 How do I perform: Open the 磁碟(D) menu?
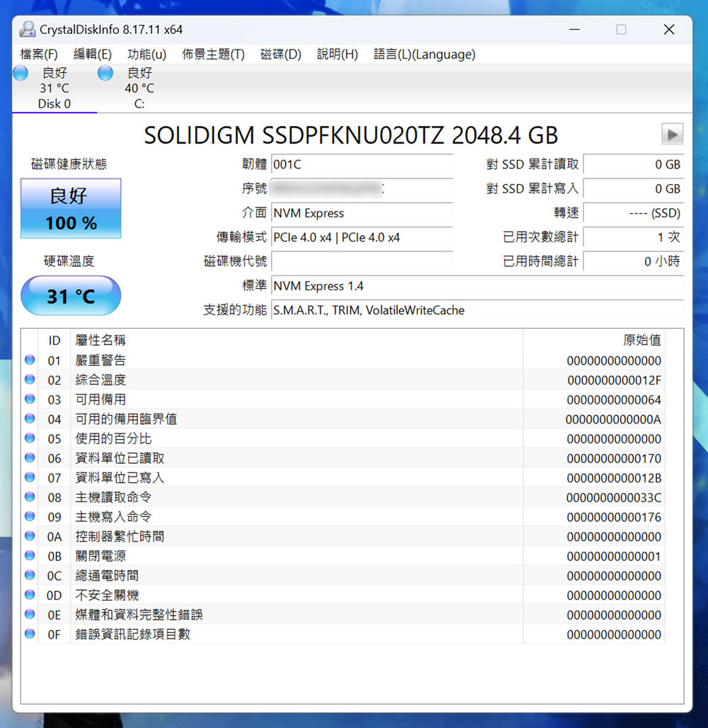click(x=280, y=55)
